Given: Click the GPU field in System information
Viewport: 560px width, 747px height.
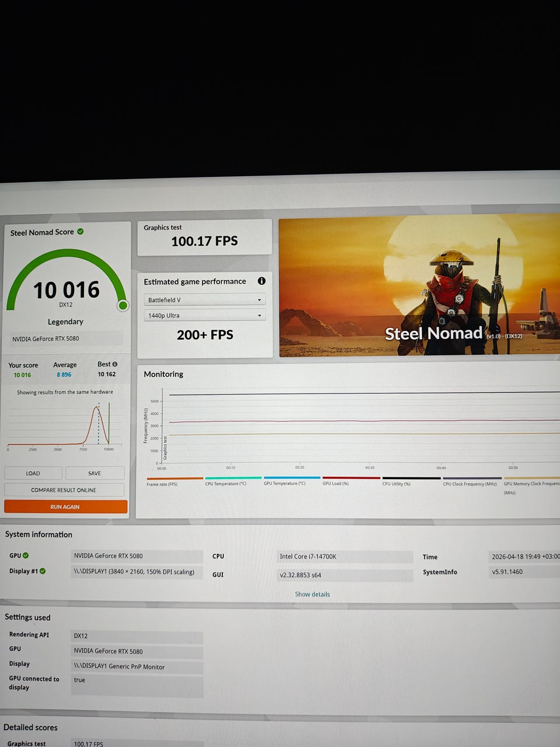Looking at the screenshot, I should (x=136, y=556).
